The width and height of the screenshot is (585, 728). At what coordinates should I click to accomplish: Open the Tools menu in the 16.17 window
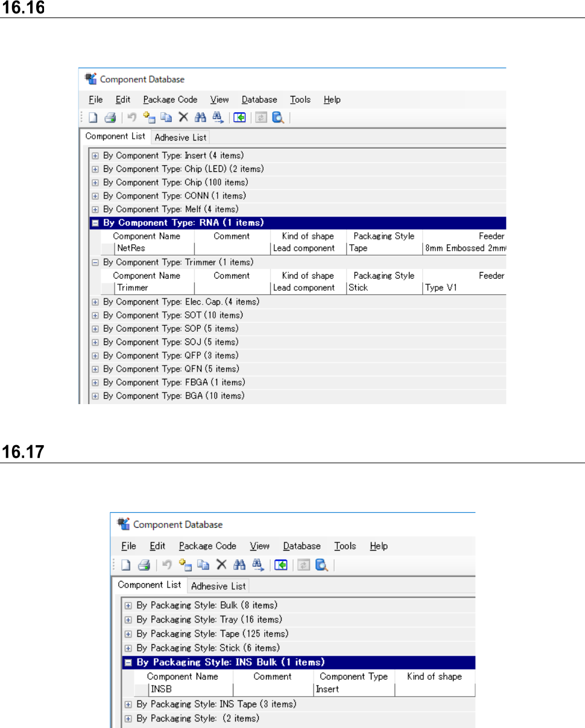click(x=346, y=546)
